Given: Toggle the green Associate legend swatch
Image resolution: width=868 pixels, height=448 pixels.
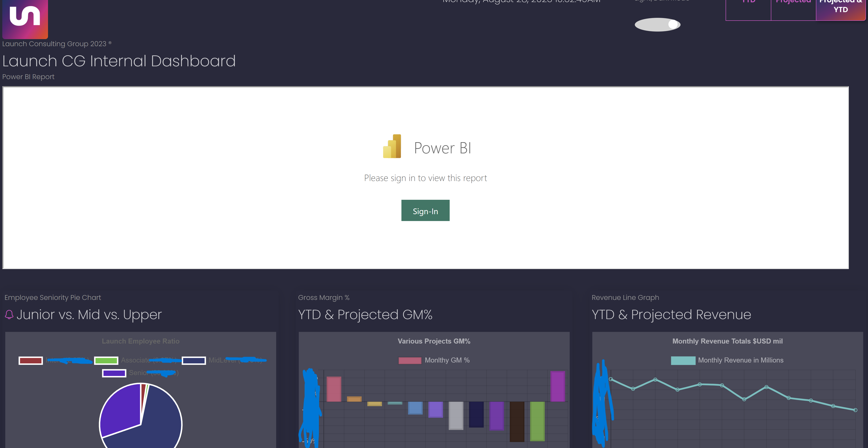Looking at the screenshot, I should point(106,360).
